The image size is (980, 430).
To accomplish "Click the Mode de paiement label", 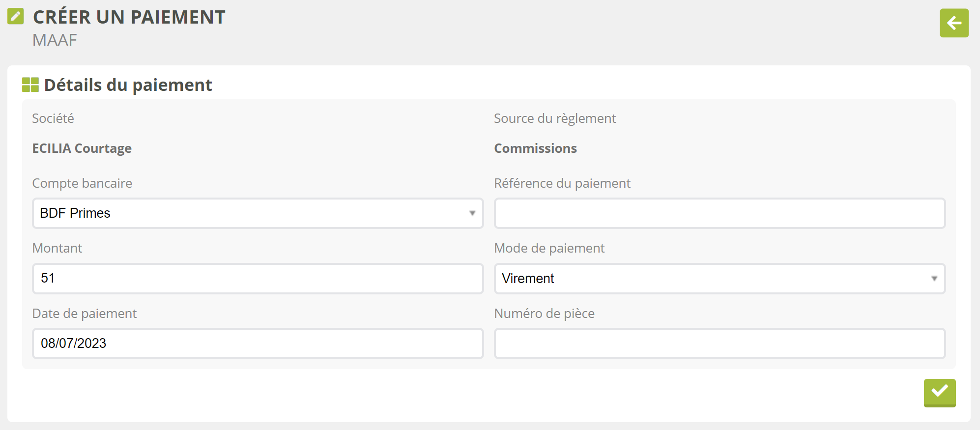I will 549,248.
